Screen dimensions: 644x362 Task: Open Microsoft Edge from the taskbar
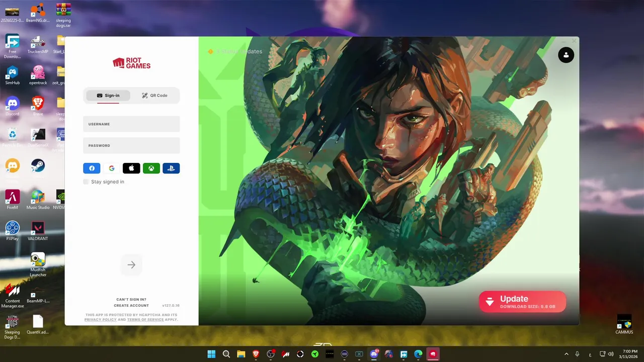pos(418,354)
